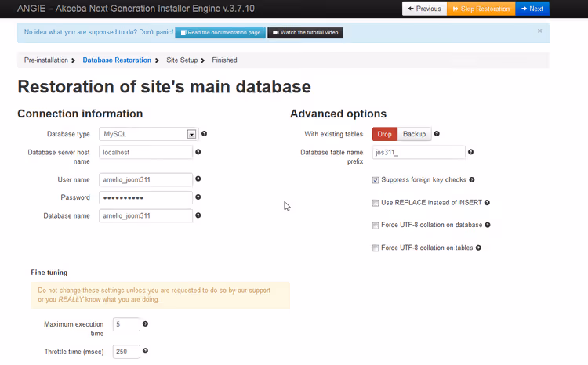This screenshot has width=588, height=365.
Task: Click help icon after Force UTF-8 collation on tables
Action: 478,248
